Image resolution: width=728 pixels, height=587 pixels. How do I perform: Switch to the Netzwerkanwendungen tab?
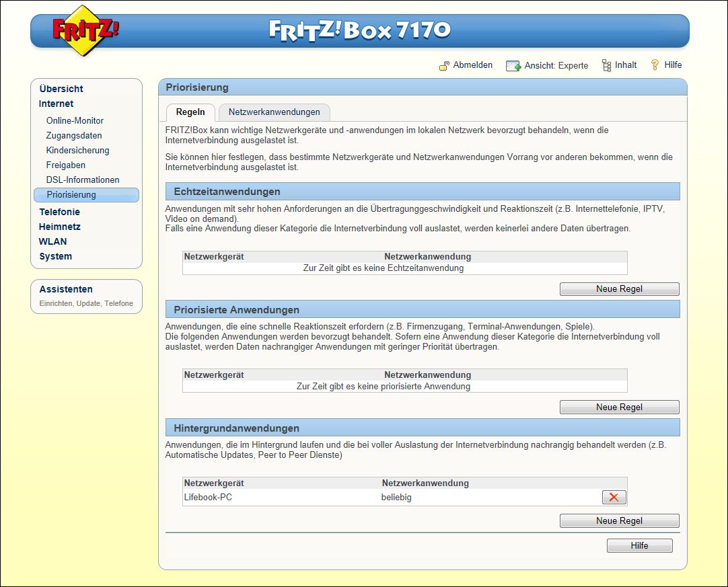tap(274, 112)
